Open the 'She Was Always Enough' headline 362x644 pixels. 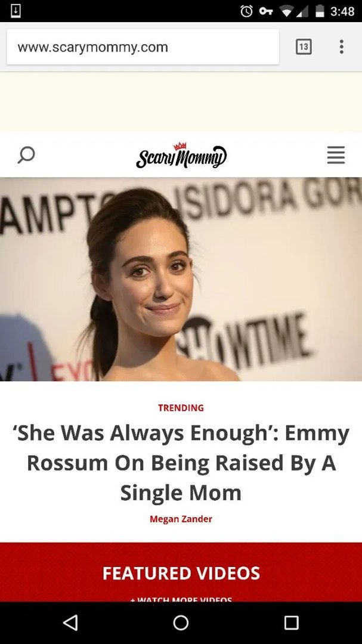point(181,463)
